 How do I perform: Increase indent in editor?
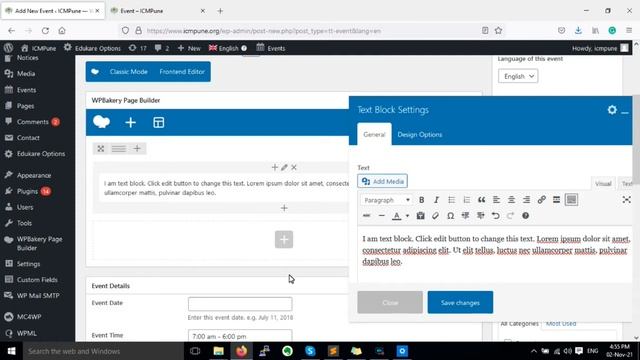pos(480,216)
